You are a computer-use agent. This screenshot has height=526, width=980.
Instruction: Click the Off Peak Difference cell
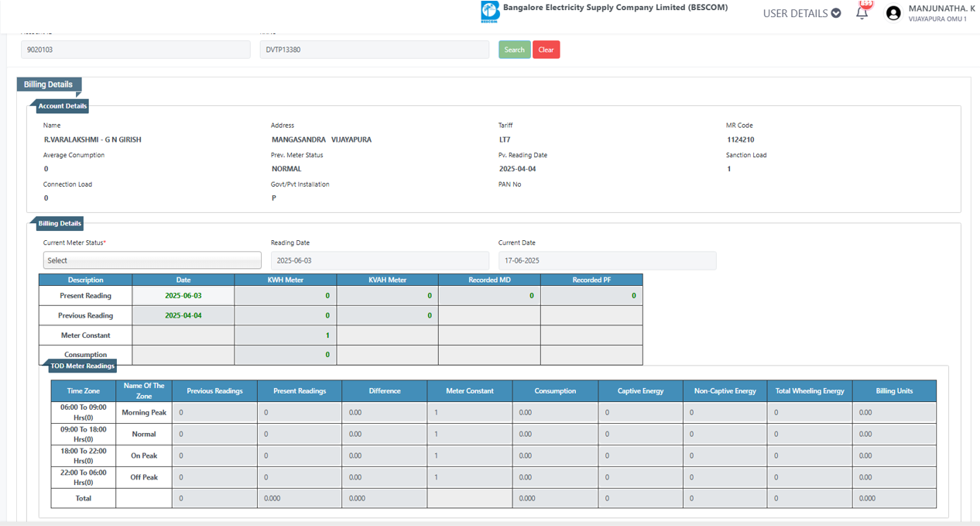(385, 477)
